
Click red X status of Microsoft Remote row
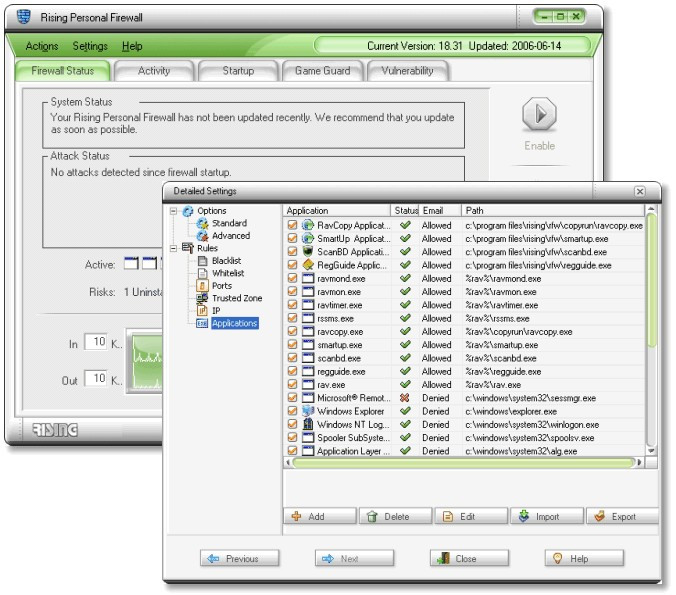[405, 398]
